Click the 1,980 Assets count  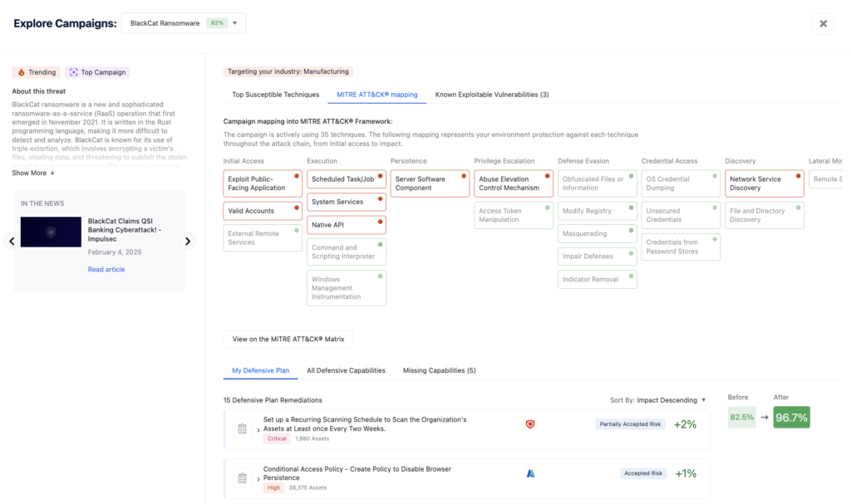pos(312,438)
